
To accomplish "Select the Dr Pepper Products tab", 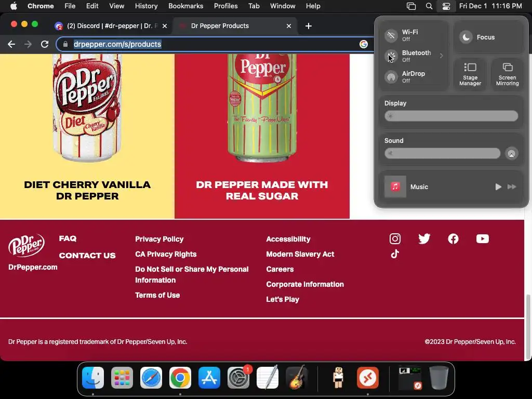I will [x=234, y=26].
